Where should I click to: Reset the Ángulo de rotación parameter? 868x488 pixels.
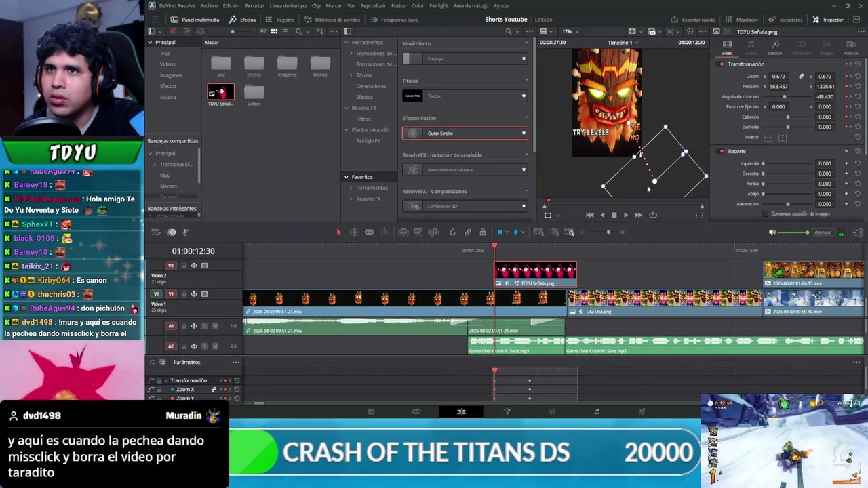(x=858, y=97)
